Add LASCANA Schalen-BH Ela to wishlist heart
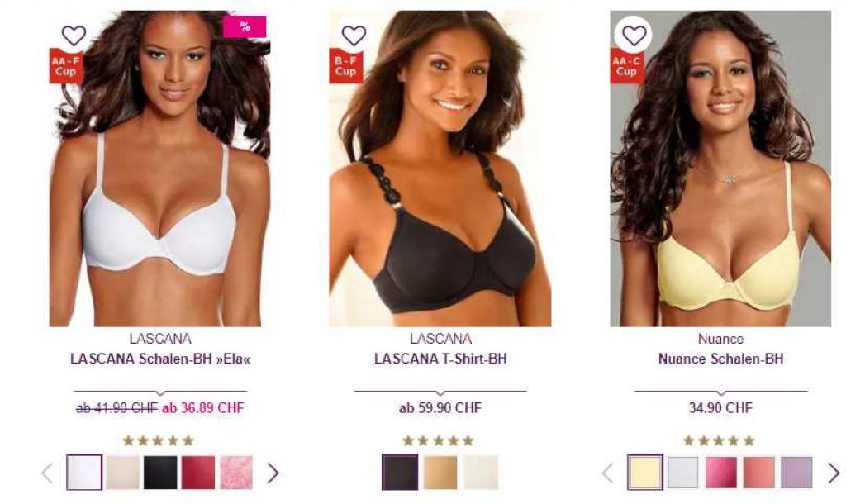Screen dimensions: 846x504 click(x=74, y=36)
